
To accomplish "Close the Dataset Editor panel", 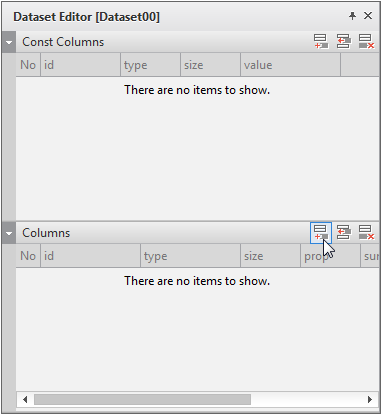I will [x=368, y=16].
